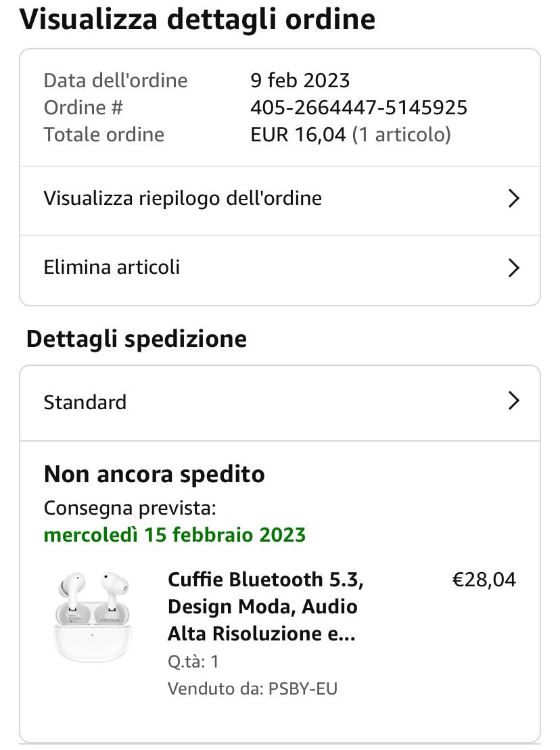The width and height of the screenshot is (560, 750).
Task: Tap the item price €28,04
Action: 484,580
